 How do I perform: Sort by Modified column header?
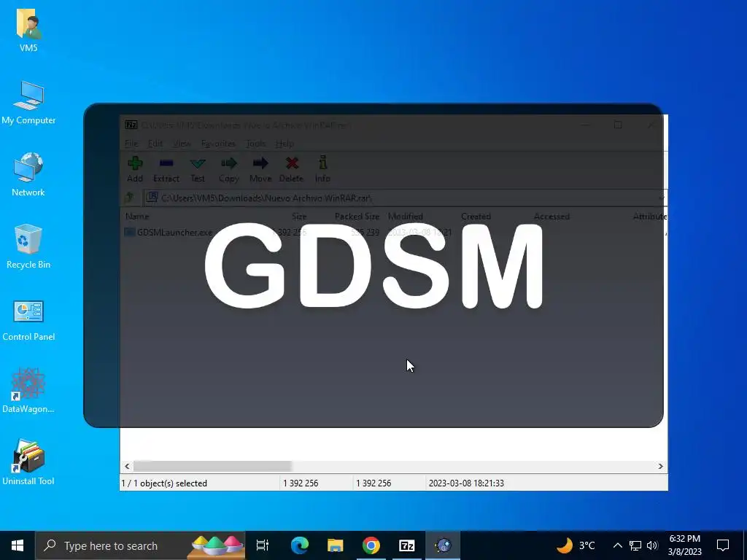(x=406, y=216)
